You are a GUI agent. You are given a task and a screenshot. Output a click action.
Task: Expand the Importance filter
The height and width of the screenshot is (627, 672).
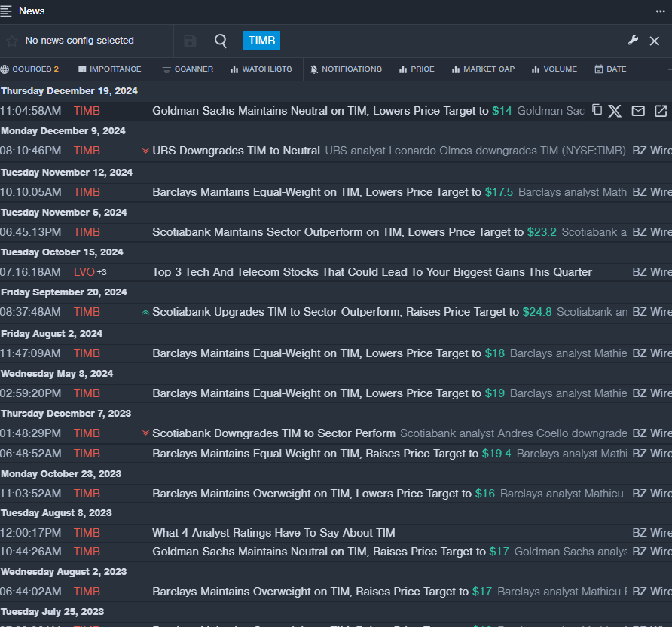coord(109,69)
